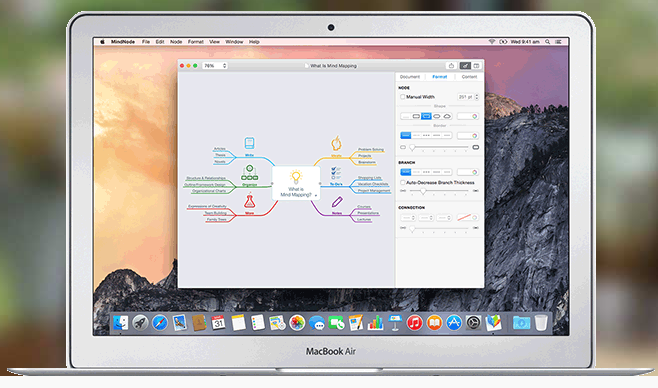The image size is (658, 388).
Task: Adjust the node width stepper
Action: pos(477,97)
